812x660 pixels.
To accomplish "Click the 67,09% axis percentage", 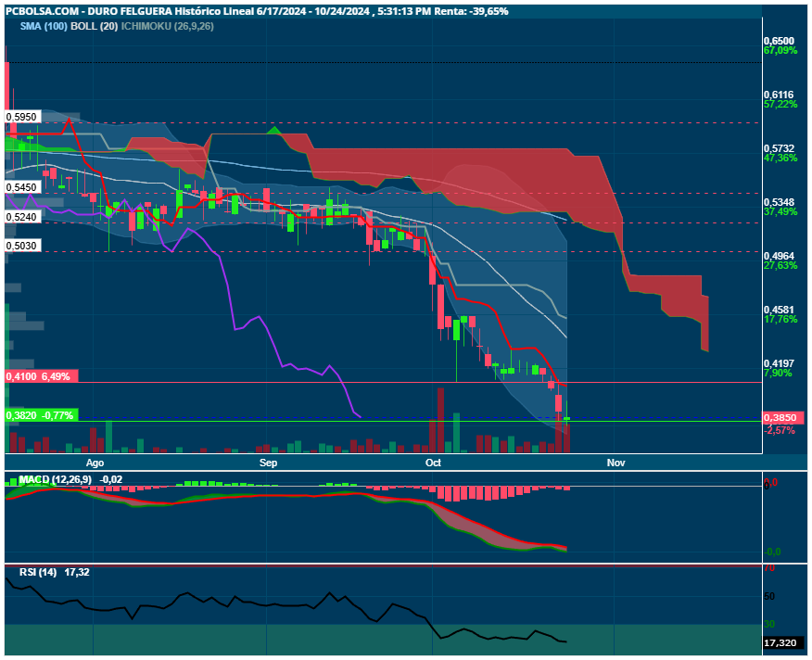I will pyautogui.click(x=780, y=51).
